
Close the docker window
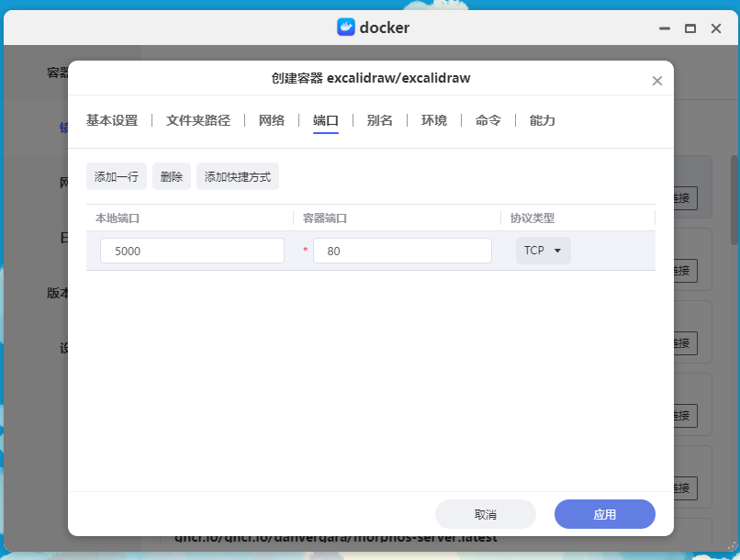point(716,28)
